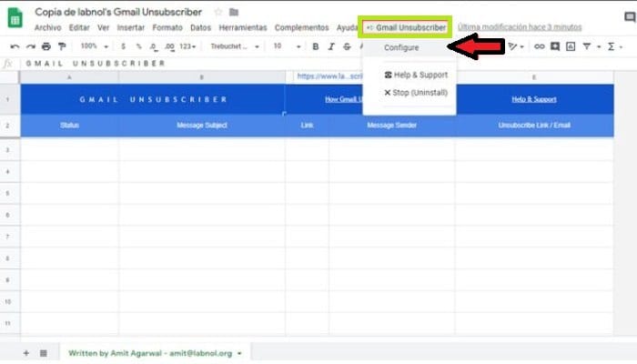Image resolution: width=637 pixels, height=364 pixels.
Task: Create a filter
Action: click(587, 46)
